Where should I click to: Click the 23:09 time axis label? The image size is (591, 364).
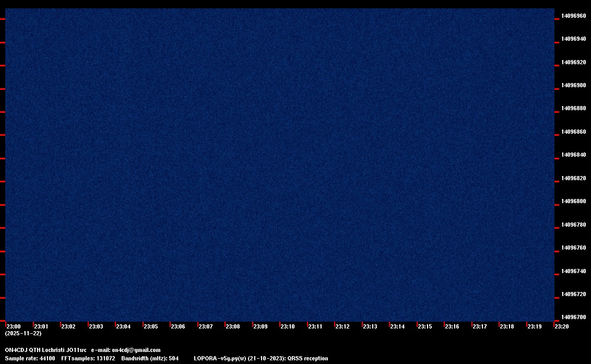261,326
